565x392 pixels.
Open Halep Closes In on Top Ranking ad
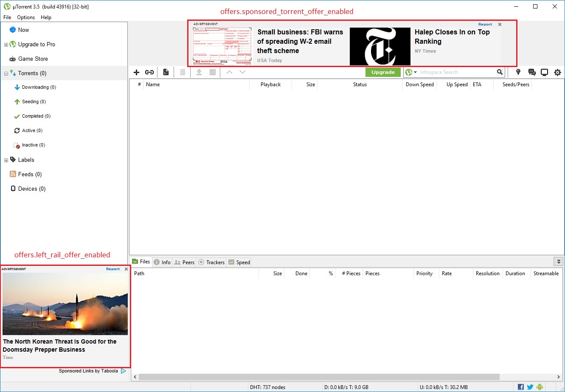(452, 37)
